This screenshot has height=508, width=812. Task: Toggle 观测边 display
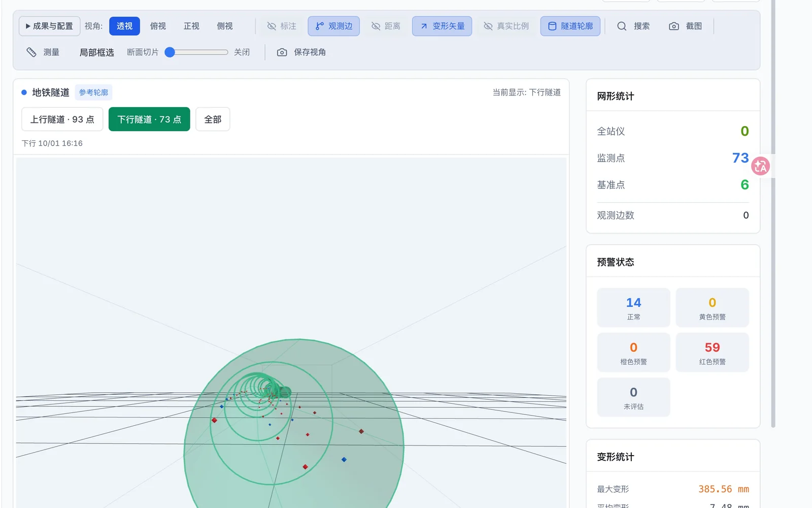tap(334, 26)
